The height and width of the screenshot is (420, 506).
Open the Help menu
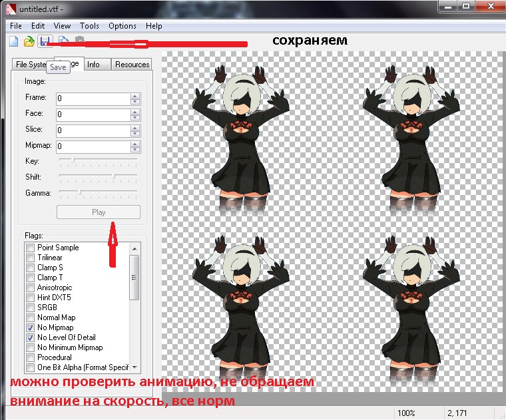(154, 26)
